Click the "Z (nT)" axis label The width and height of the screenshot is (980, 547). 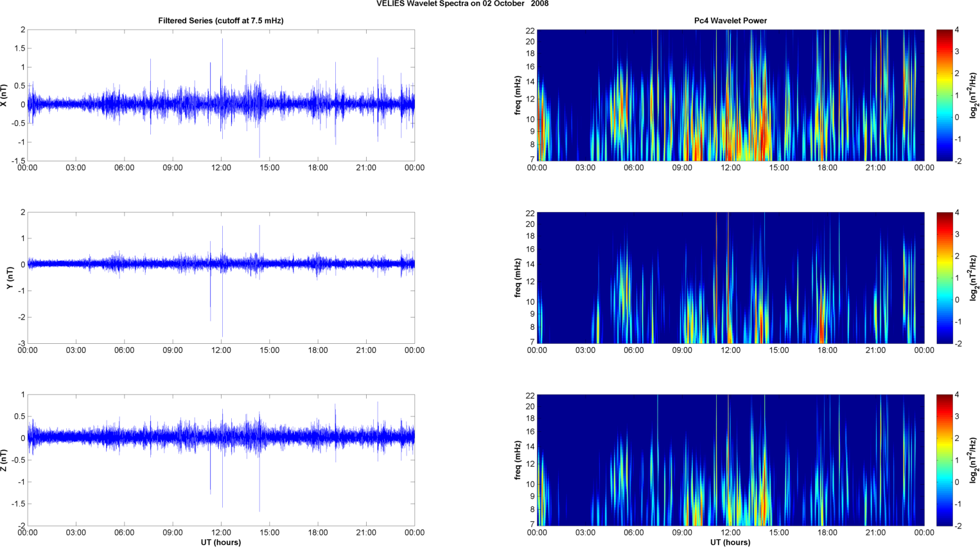pos(4,460)
